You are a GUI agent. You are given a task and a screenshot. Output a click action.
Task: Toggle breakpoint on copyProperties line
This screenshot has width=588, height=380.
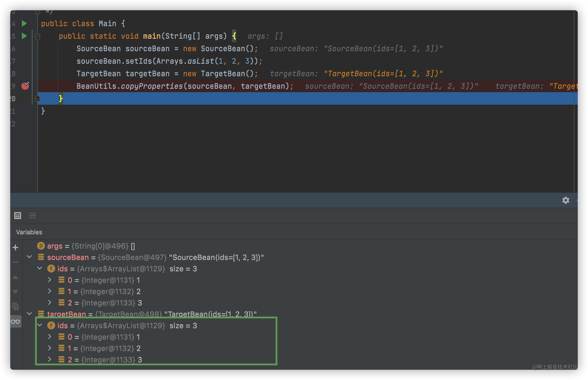(25, 86)
